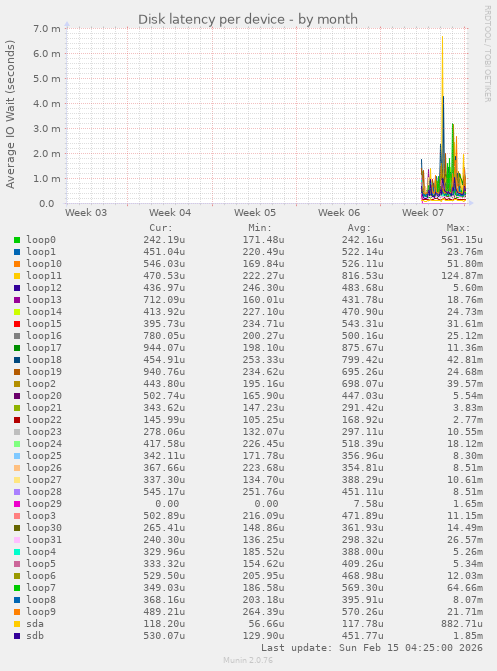Click the loop15 red legend swatch
This screenshot has width=497, height=671.
(17, 324)
